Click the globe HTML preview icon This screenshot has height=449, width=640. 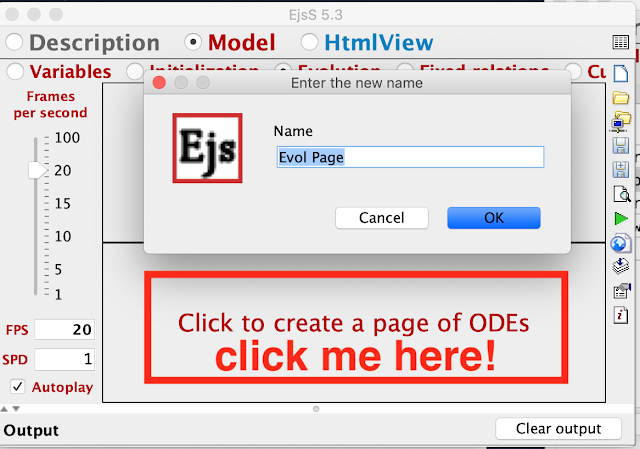(x=620, y=243)
